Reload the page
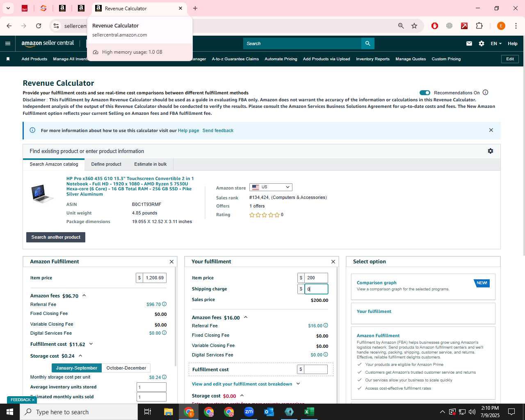The height and width of the screenshot is (420, 525). tap(39, 26)
